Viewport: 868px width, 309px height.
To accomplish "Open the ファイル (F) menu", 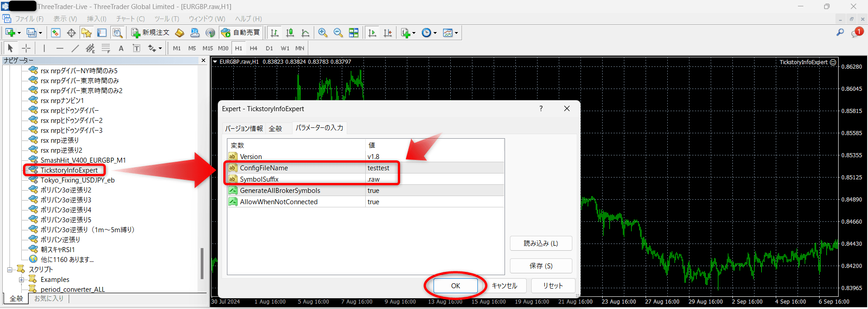I will [29, 19].
